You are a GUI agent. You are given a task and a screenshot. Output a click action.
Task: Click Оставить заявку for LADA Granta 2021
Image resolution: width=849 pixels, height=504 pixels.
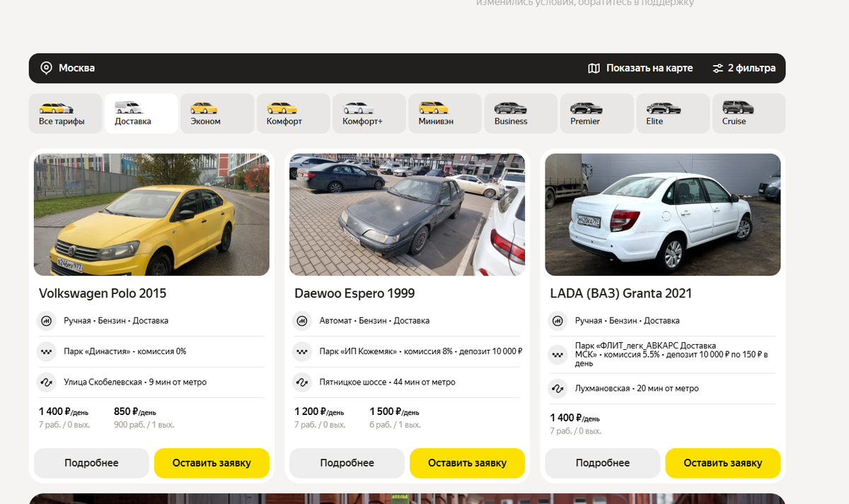(x=723, y=463)
